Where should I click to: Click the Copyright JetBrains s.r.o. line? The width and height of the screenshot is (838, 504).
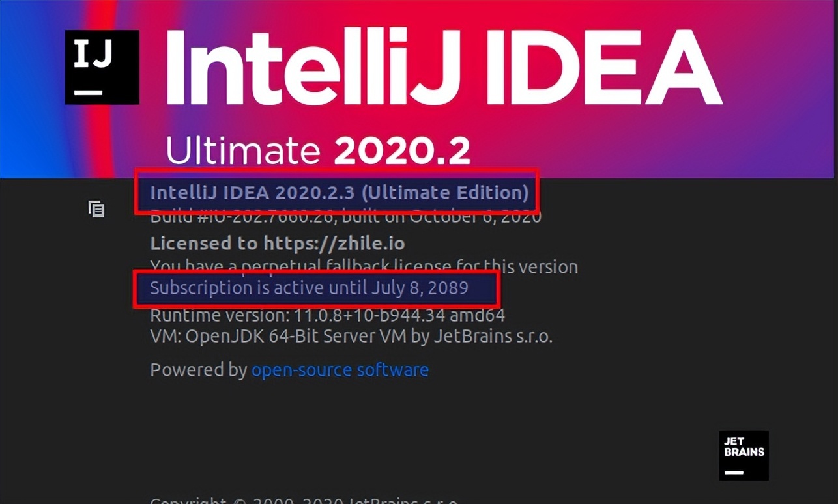[304, 500]
